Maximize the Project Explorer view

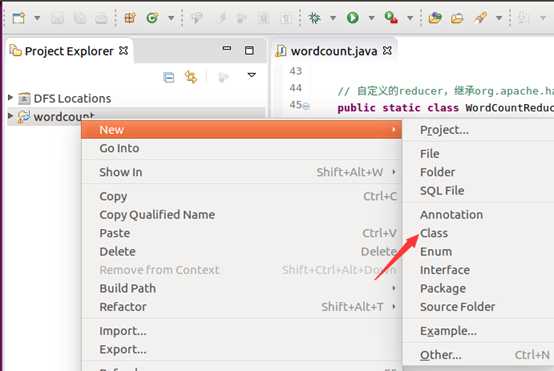click(x=249, y=50)
